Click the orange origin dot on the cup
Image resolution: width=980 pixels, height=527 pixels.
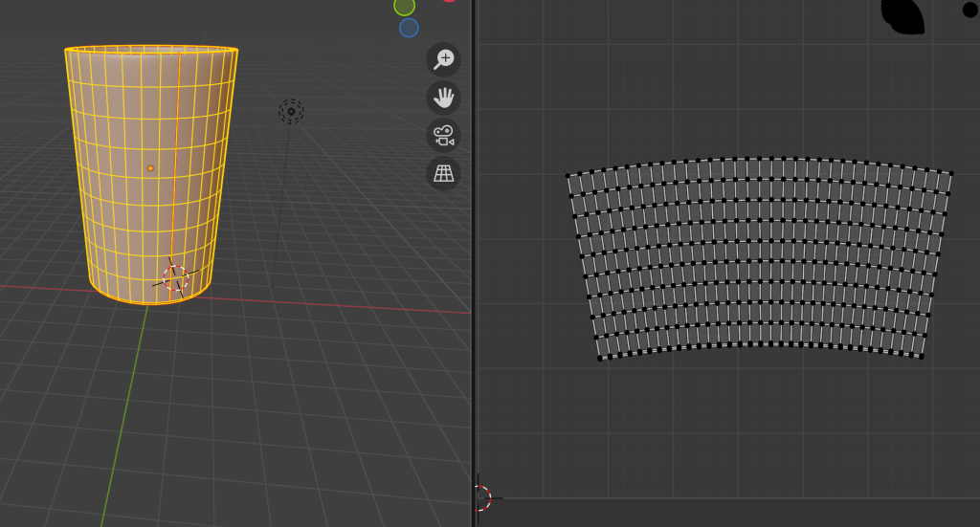pos(150,168)
